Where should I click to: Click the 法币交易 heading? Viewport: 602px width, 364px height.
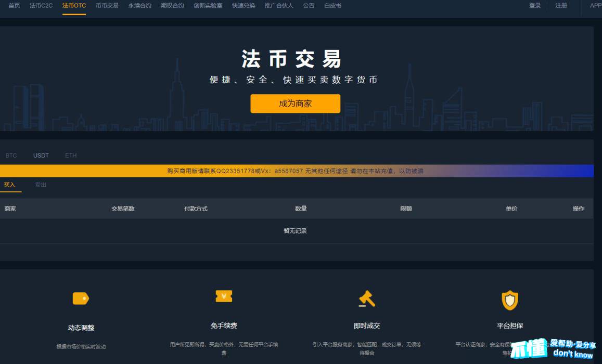(x=291, y=59)
